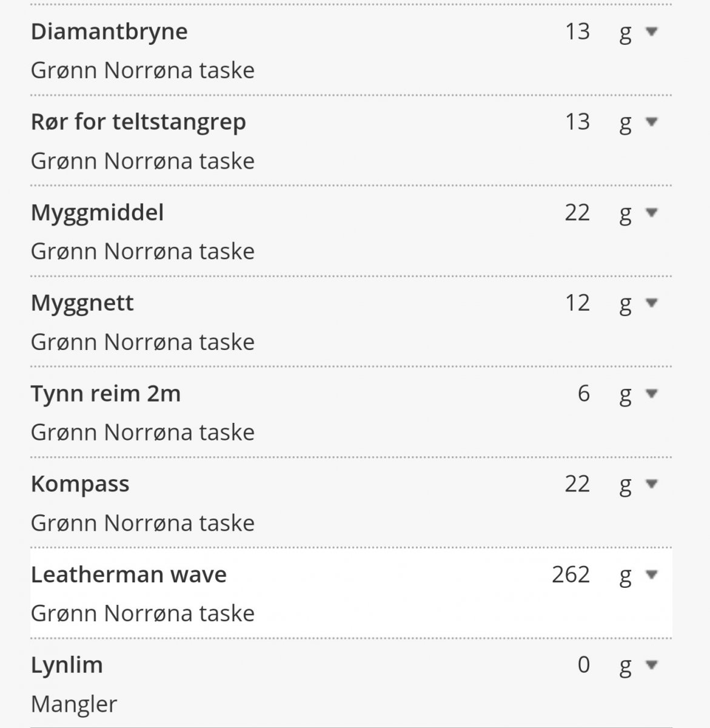Edit the weight value 6 for Tynn reim
This screenshot has width=710, height=728.
pos(583,394)
